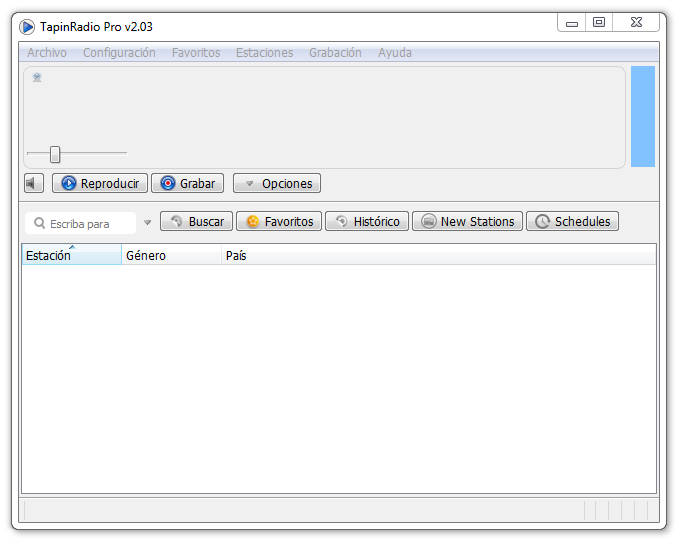The image size is (685, 553).
Task: Click the volume slider handle
Action: [55, 154]
